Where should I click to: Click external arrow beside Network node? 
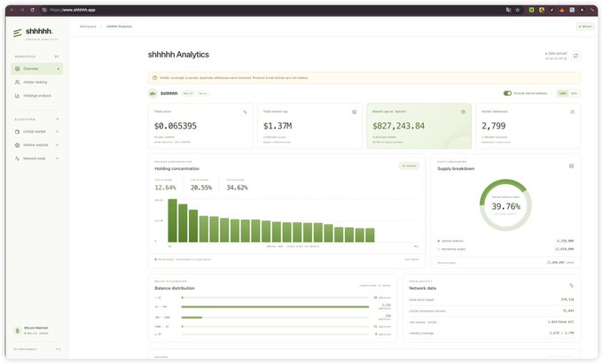58,159
